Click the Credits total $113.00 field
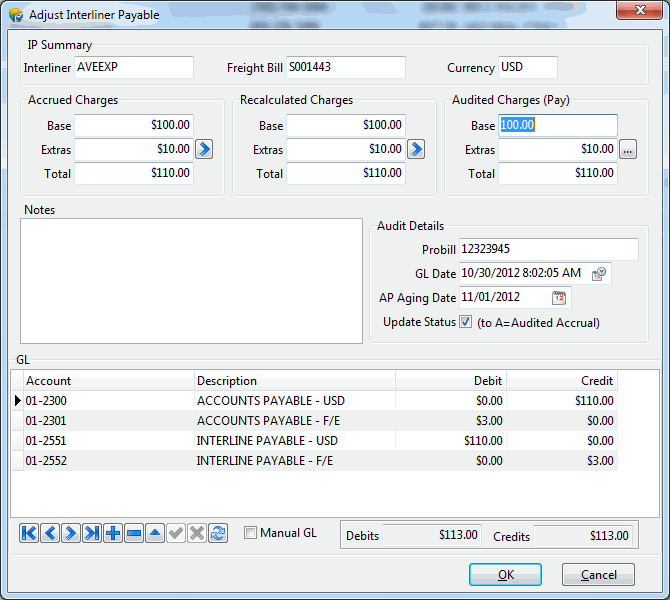670x600 pixels. pos(583,535)
